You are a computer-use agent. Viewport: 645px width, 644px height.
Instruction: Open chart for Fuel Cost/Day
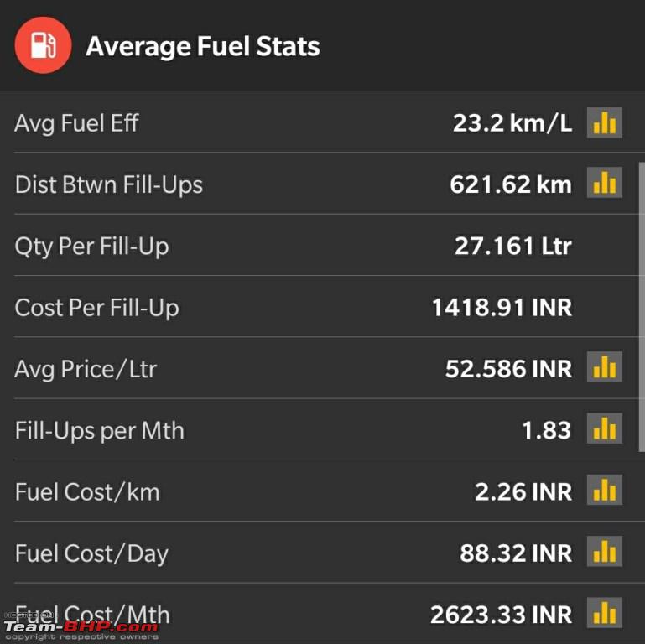604,551
